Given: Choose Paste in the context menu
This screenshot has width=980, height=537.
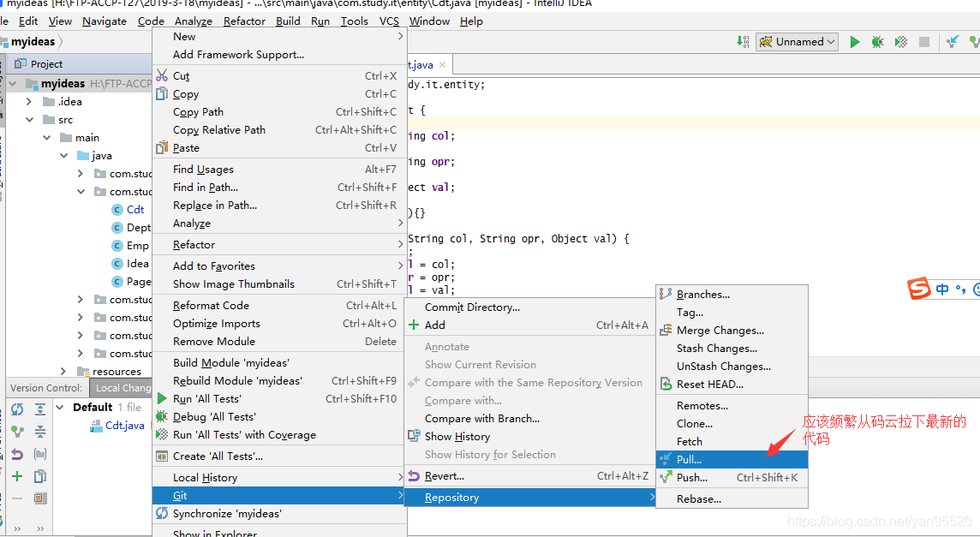Looking at the screenshot, I should pos(279,148).
